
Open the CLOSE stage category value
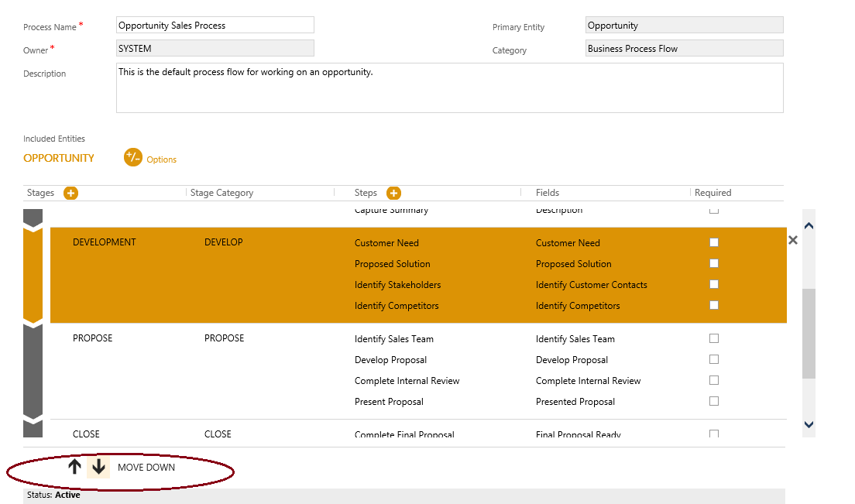click(218, 434)
